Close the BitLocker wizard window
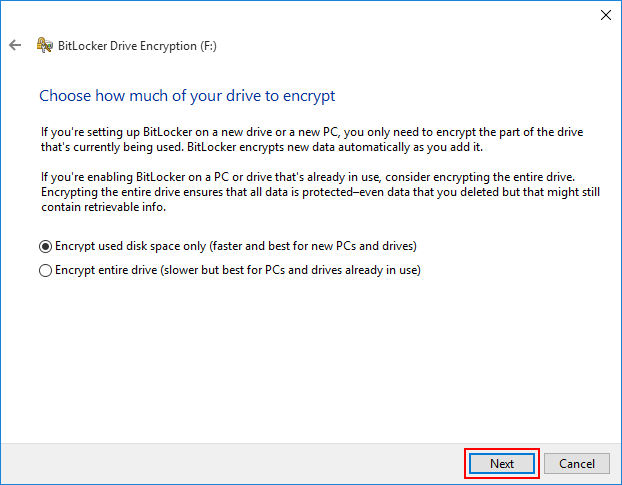 [605, 15]
